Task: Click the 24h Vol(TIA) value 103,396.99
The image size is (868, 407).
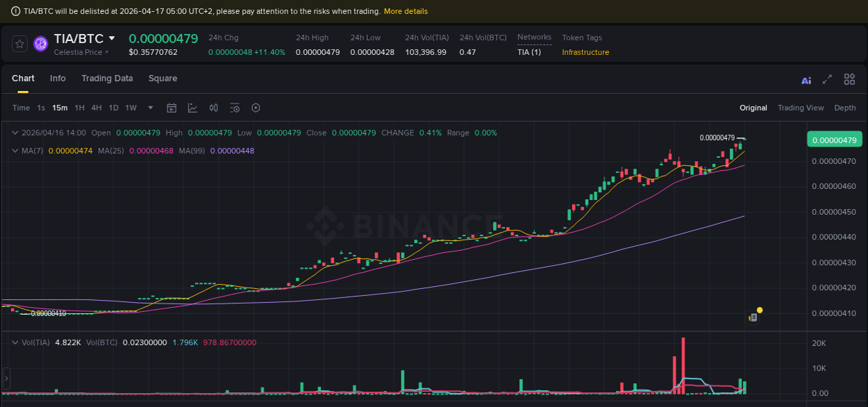Action: (x=426, y=52)
